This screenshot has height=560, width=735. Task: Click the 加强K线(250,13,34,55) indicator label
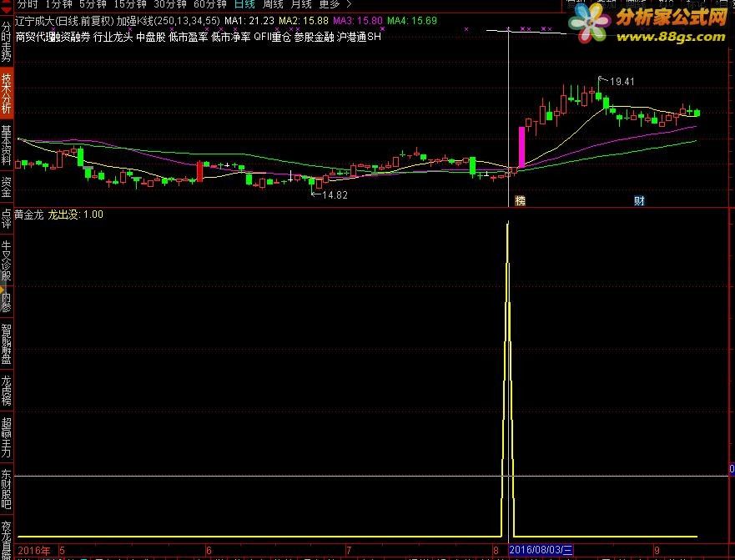click(168, 21)
